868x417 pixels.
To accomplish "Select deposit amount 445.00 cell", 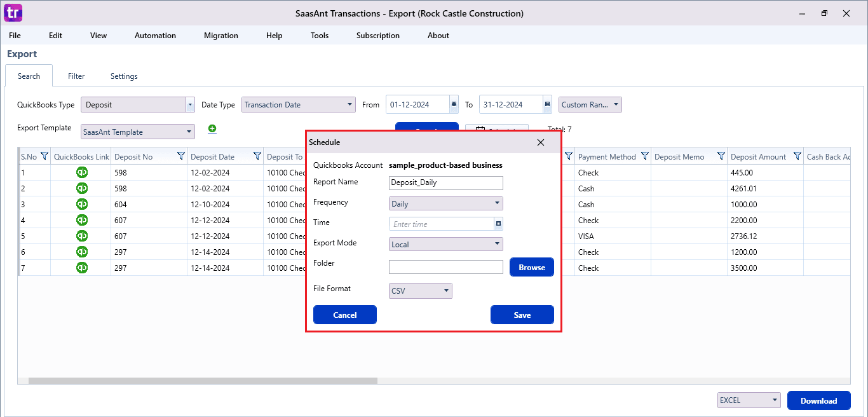I will [765, 173].
